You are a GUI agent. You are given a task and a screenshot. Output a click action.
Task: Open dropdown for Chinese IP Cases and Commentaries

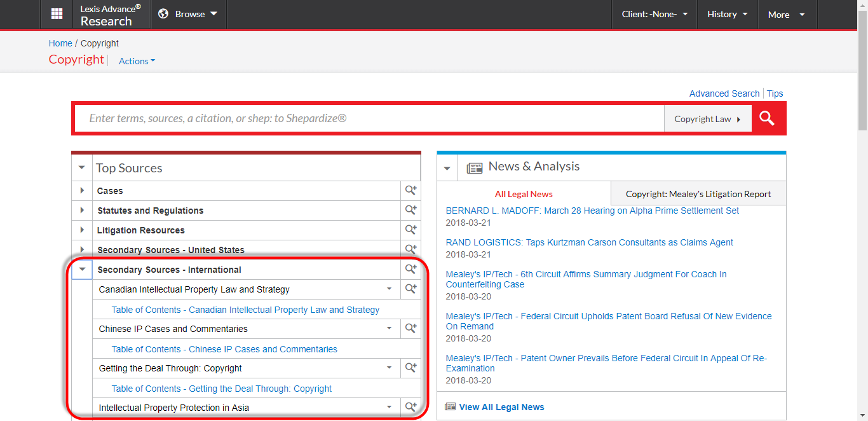click(390, 329)
